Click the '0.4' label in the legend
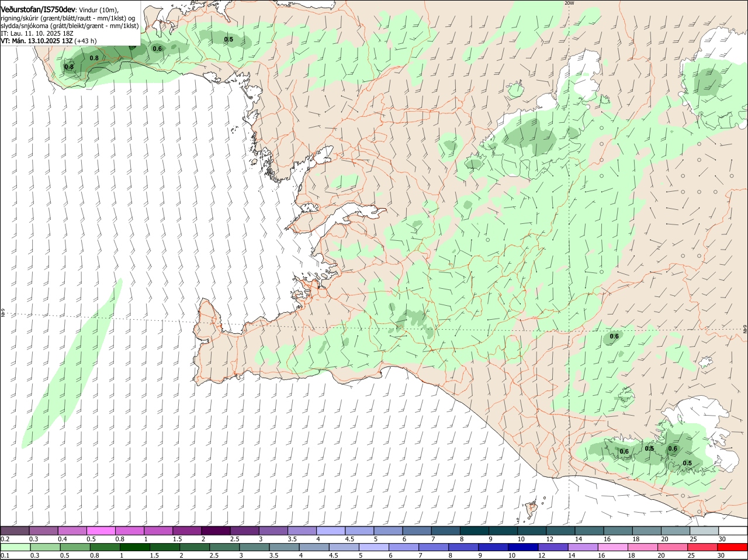 [63, 539]
